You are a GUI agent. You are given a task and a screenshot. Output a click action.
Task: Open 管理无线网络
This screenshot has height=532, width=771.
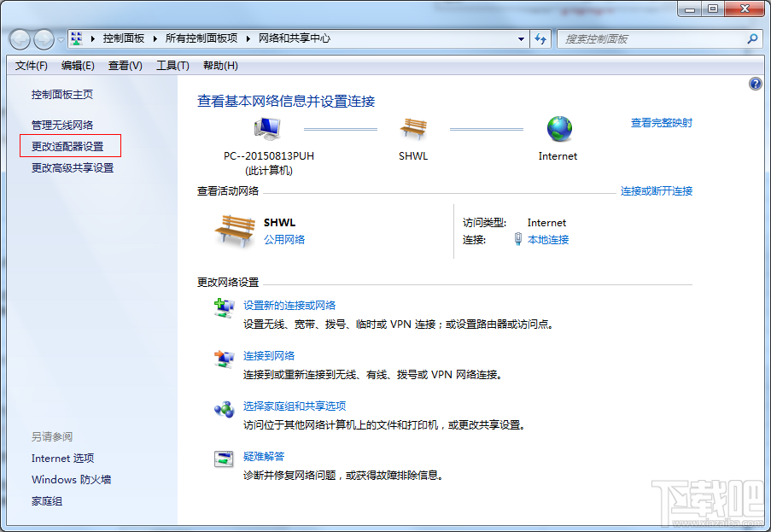pyautogui.click(x=62, y=125)
